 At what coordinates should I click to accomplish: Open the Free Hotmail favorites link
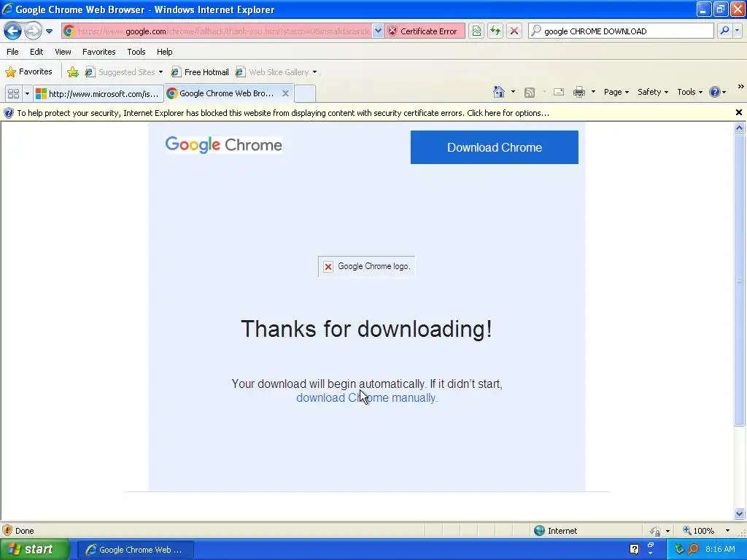[200, 72]
